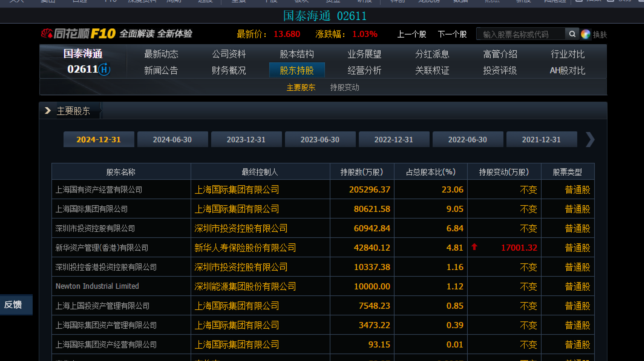Select the 2024-12-31 report date

99,139
